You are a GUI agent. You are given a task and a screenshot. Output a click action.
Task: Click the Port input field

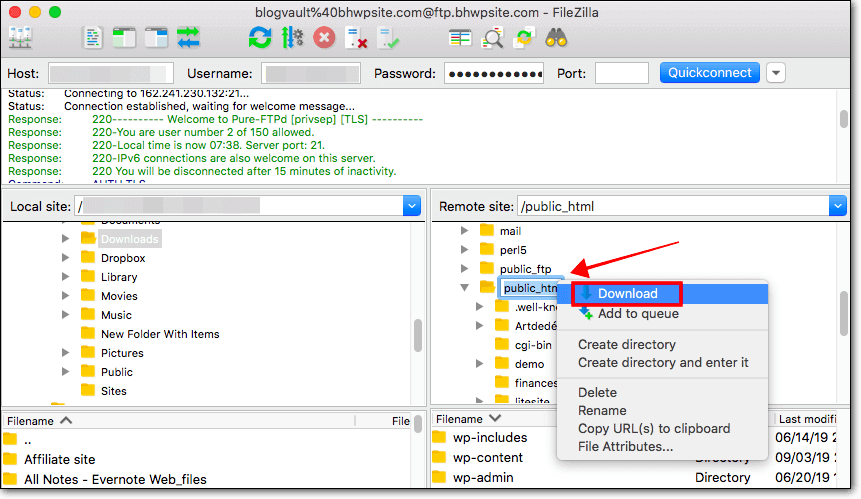pos(622,73)
